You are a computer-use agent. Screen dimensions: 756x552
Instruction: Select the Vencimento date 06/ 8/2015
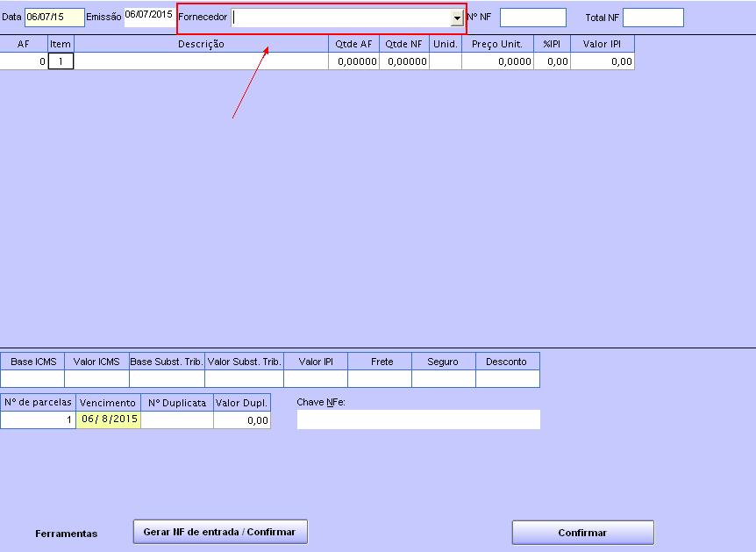point(109,419)
